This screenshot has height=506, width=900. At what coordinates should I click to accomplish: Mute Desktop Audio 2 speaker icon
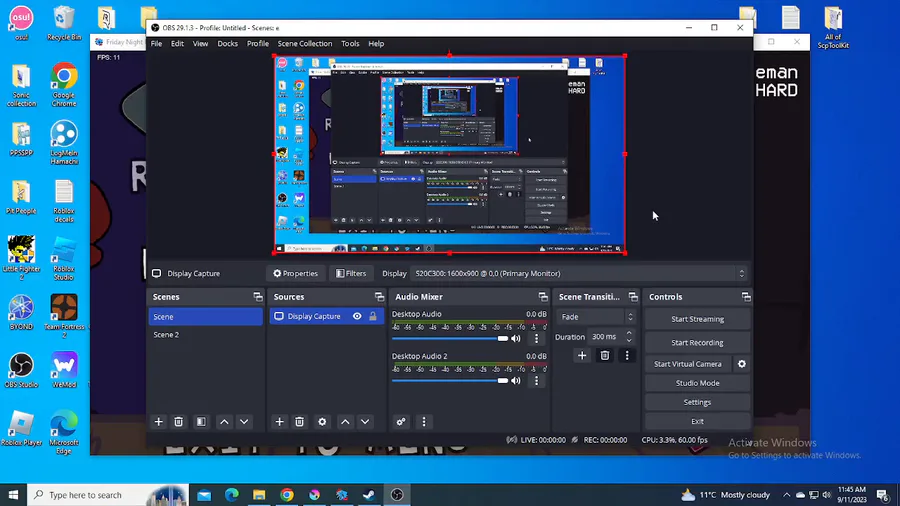[516, 380]
